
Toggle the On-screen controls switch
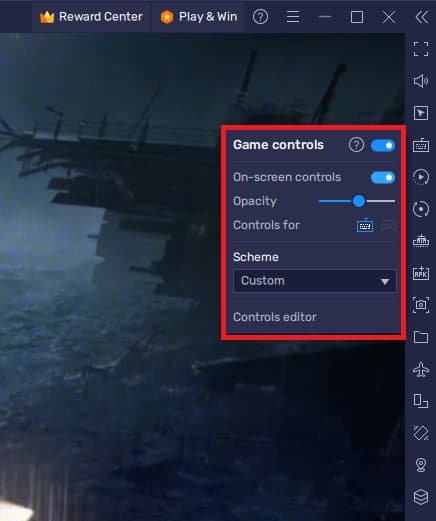point(383,178)
